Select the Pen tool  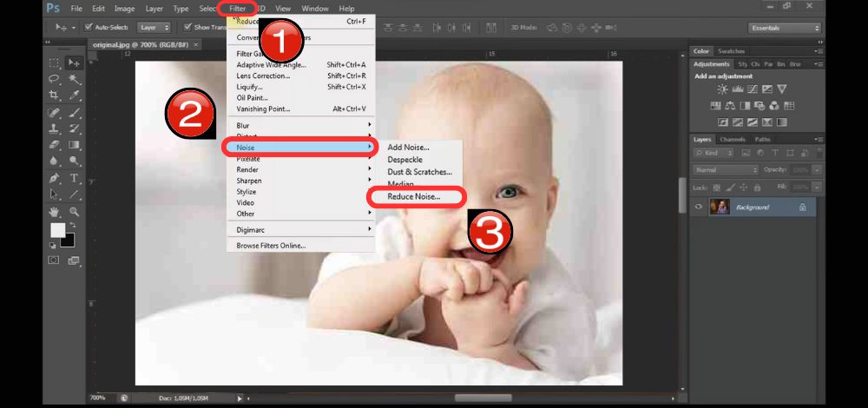coord(54,178)
